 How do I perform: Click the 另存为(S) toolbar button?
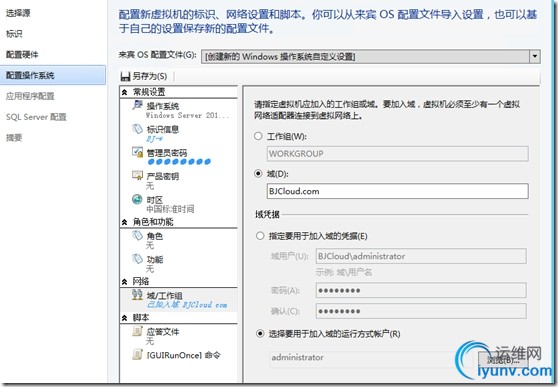(144, 76)
